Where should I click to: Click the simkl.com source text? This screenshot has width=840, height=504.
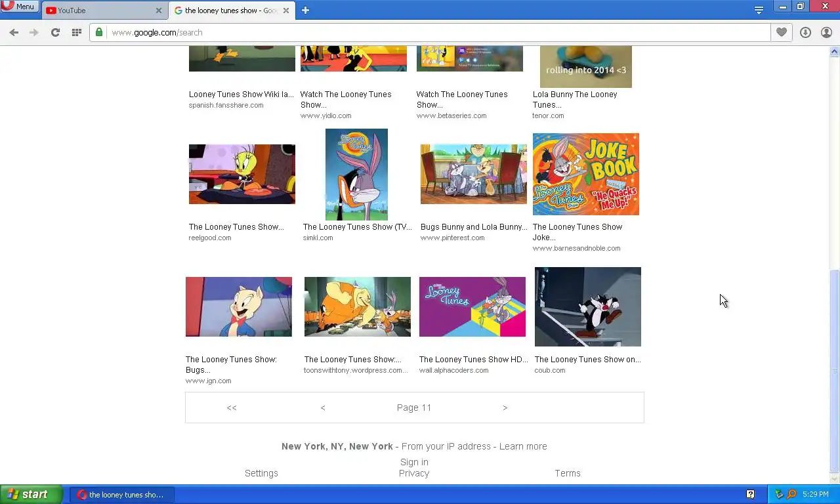(x=318, y=238)
